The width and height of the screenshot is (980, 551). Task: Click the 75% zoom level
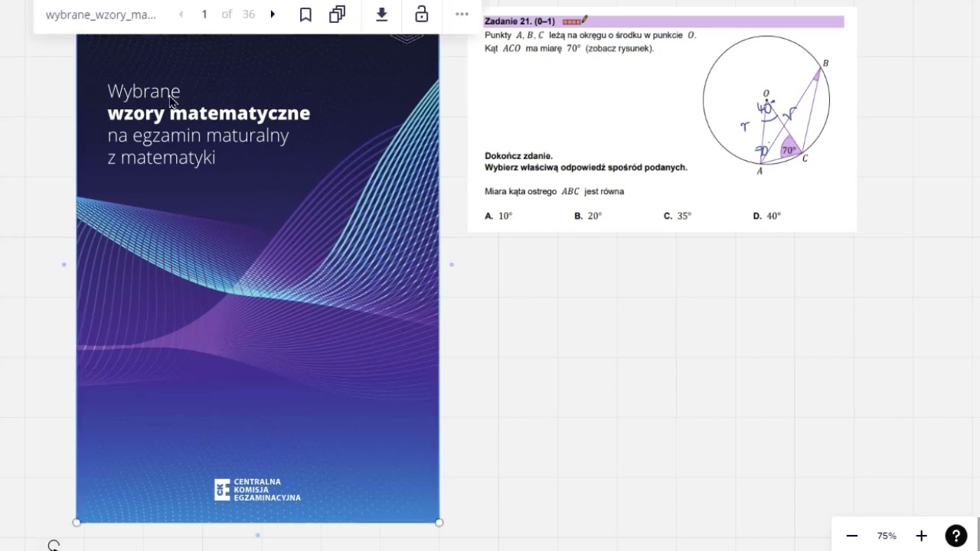tap(887, 536)
